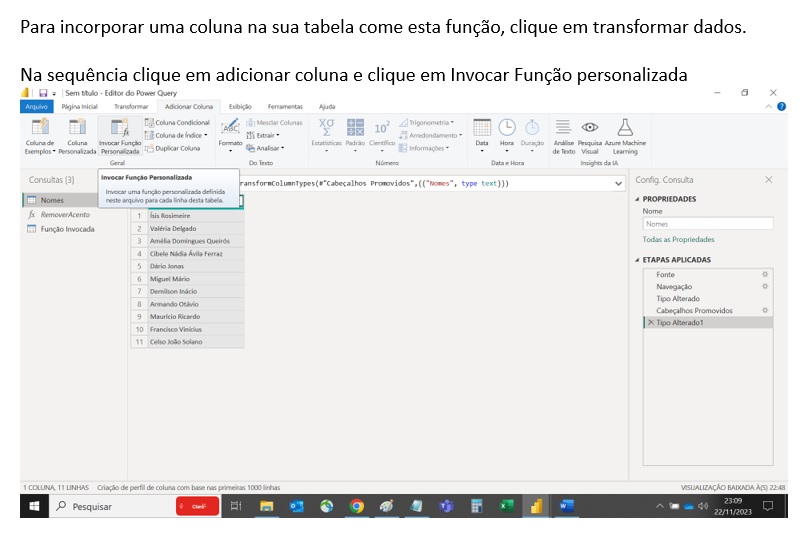Click the Azure Machine Learning flask icon
The height and width of the screenshot is (541, 807).
point(625,127)
